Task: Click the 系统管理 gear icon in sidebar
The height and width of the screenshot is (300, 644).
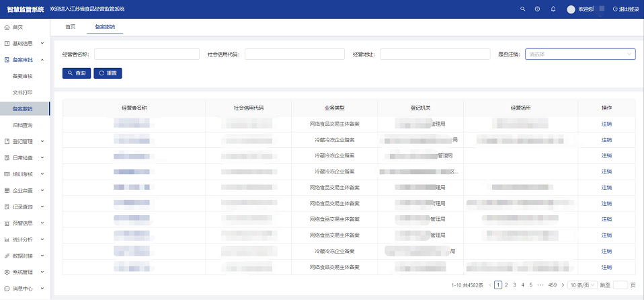Action: (x=7, y=272)
